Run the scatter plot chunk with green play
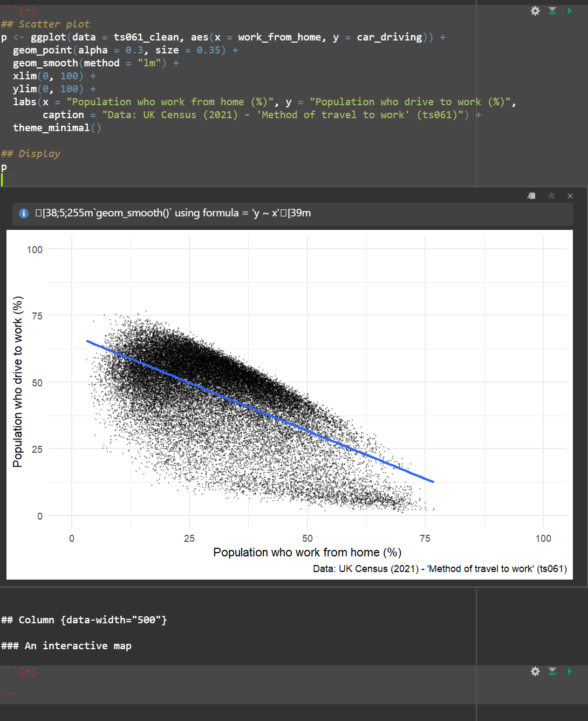The height and width of the screenshot is (721, 588). click(569, 11)
